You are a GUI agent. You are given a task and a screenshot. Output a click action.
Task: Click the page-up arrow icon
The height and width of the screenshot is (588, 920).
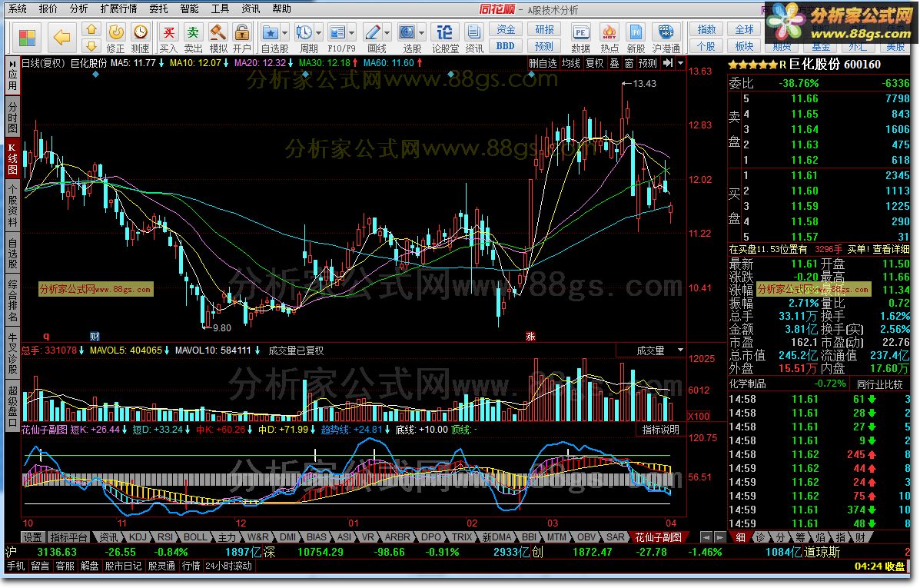pos(91,29)
